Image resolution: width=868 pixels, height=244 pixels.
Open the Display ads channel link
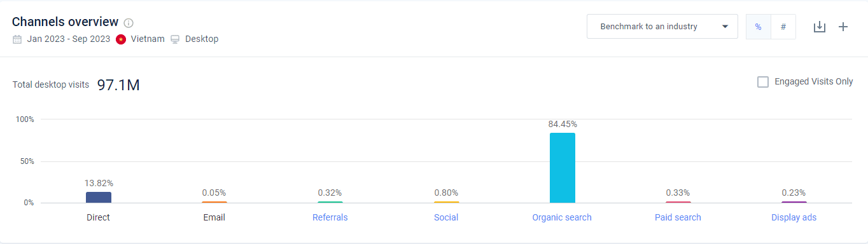[x=794, y=217]
